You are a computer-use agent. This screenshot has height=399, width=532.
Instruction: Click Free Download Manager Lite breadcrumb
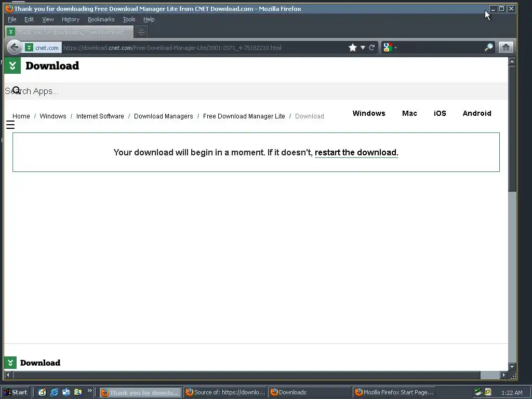pyautogui.click(x=244, y=116)
